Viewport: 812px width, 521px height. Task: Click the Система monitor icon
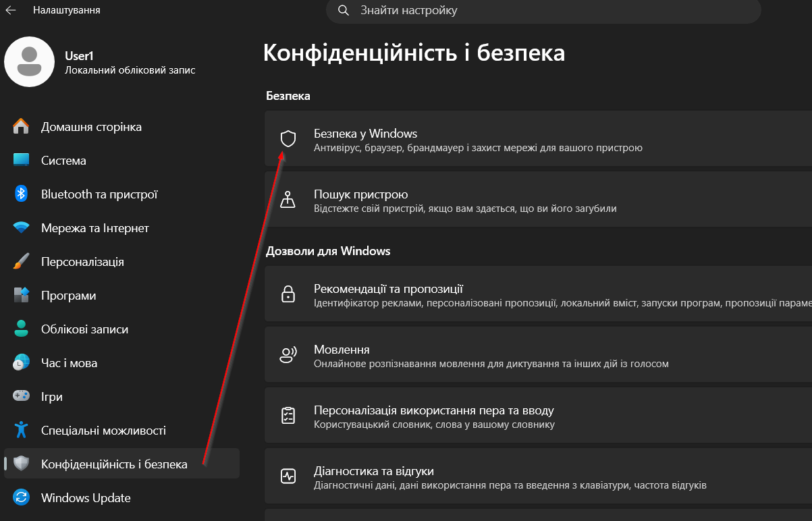22,161
